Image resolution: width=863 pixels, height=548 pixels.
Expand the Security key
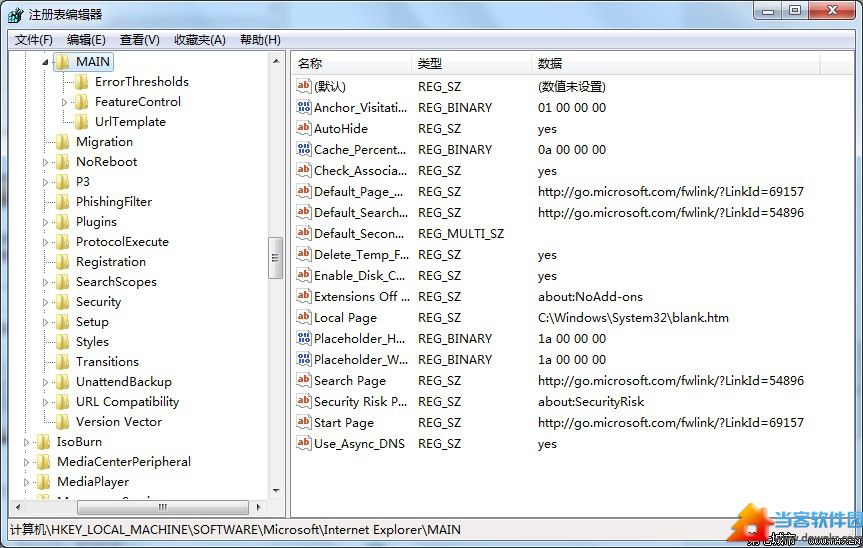point(46,302)
